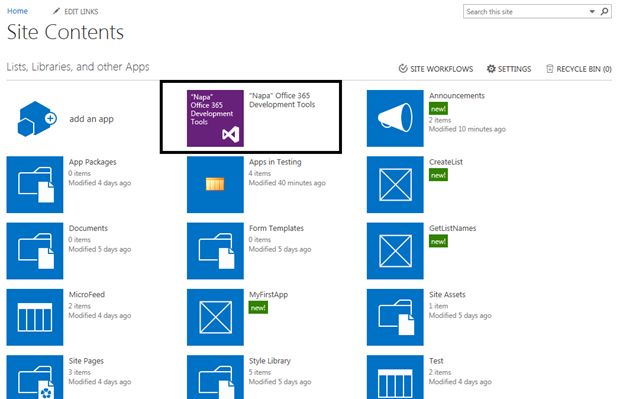Click "3 items" under Site Pages
This screenshot has width=623, height=399.
79,372
